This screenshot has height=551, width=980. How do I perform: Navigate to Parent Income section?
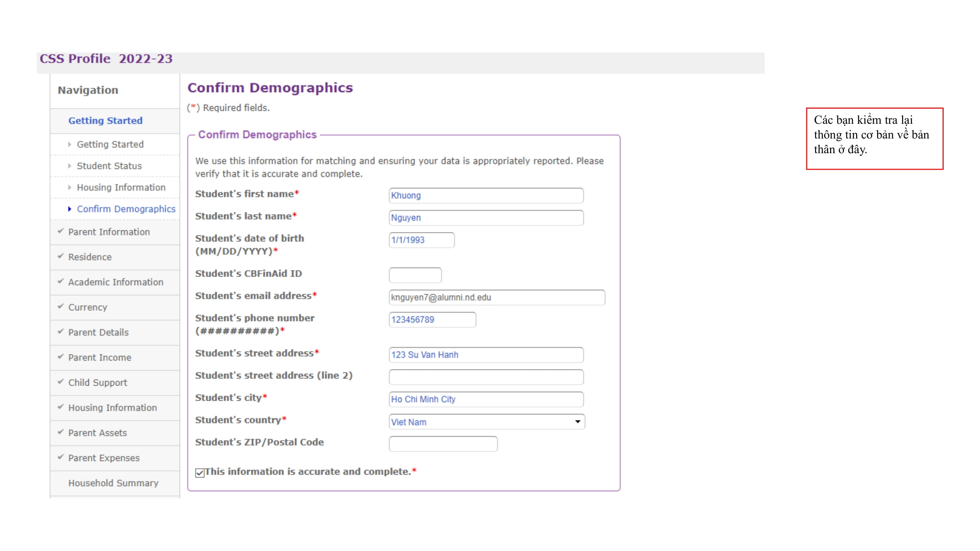100,357
